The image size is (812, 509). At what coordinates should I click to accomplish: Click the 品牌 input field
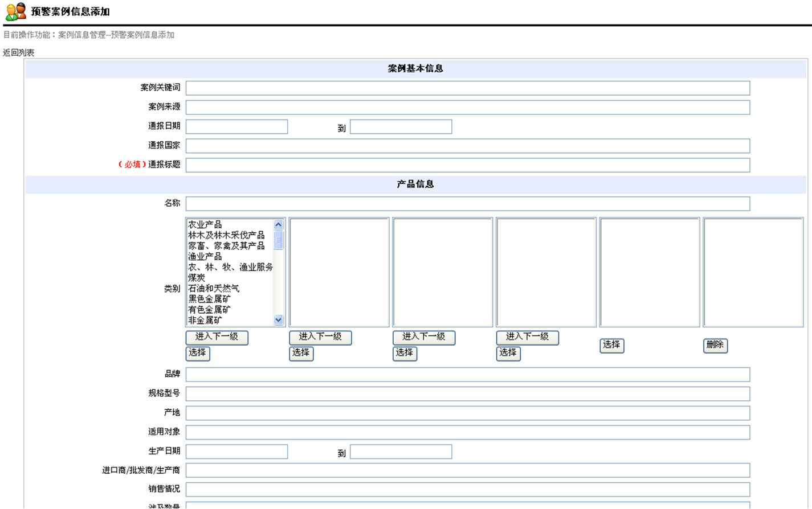click(467, 375)
